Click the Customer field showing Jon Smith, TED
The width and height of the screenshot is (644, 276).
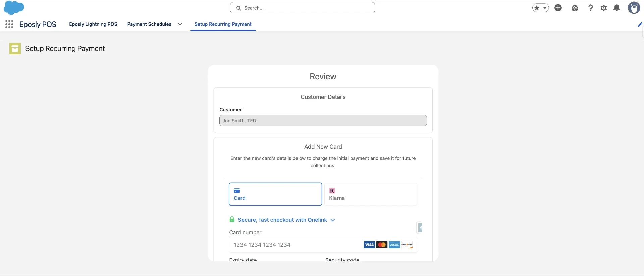(323, 121)
